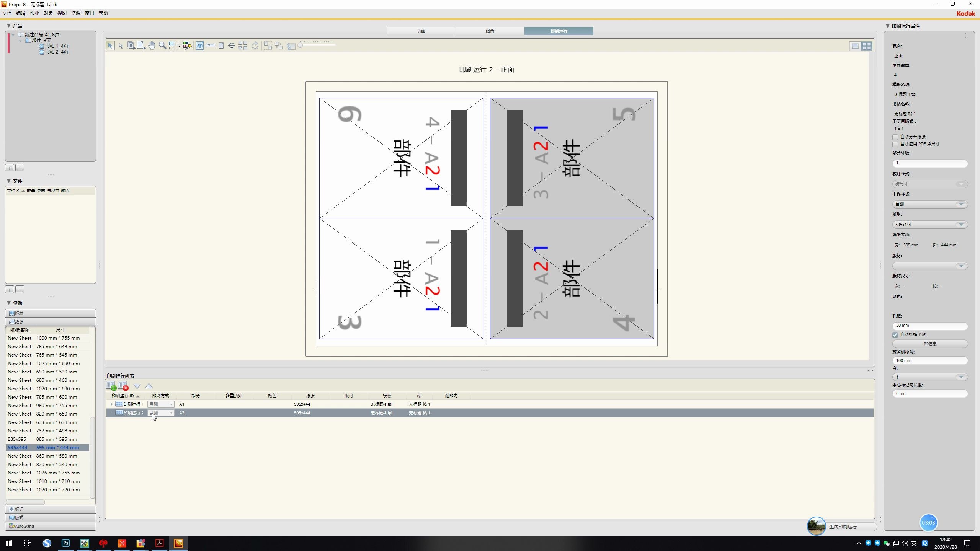Open the 工作样式 dropdown
The height and width of the screenshot is (551, 980).
[x=930, y=204]
